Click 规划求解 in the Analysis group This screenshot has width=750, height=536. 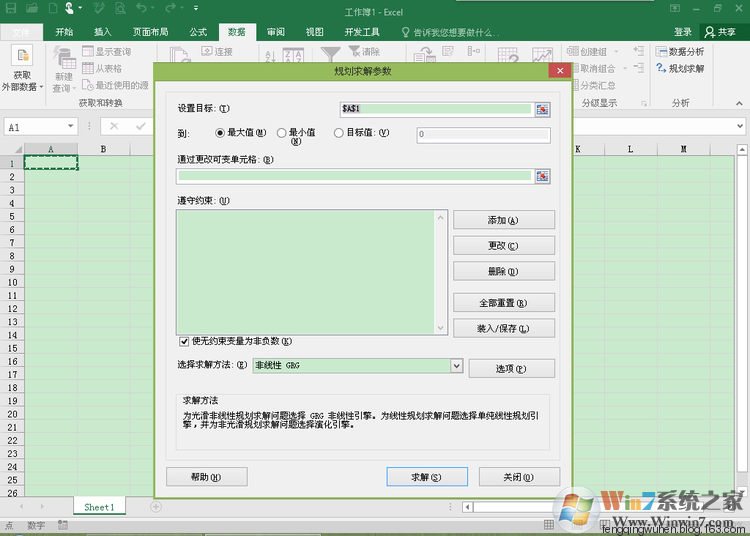680,68
